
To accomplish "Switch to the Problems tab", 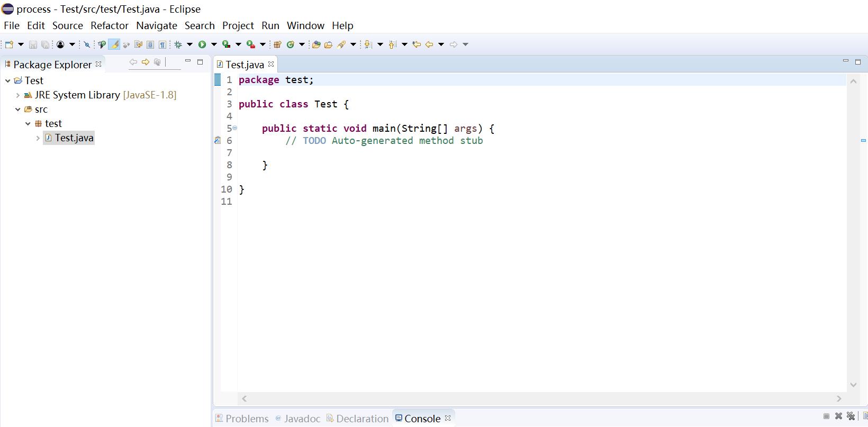I will [x=242, y=419].
